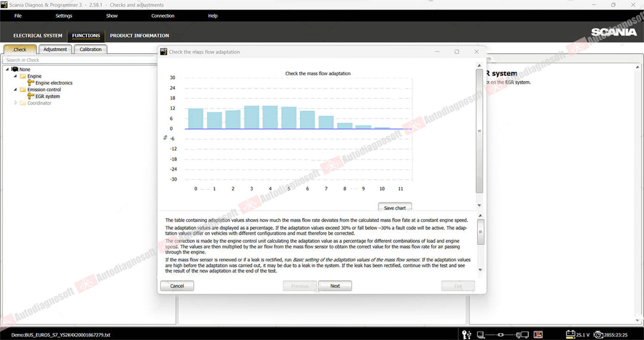
Task: Click the chart scrollbar down arrow
Action: pyautogui.click(x=479, y=205)
